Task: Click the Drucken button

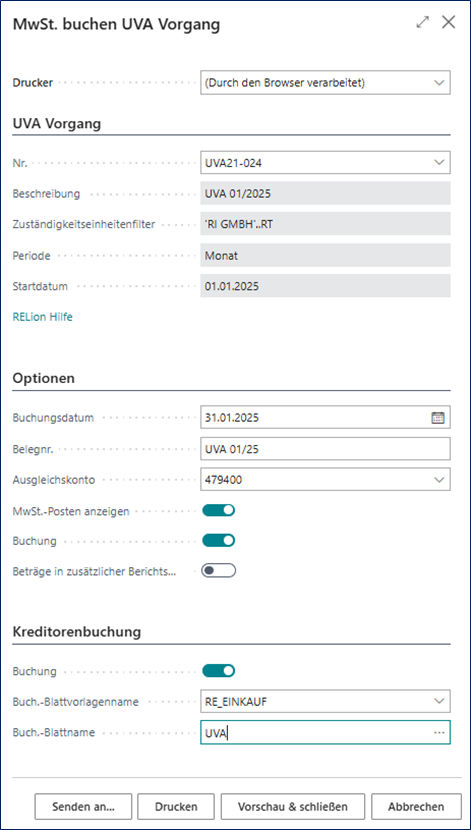Action: (176, 807)
